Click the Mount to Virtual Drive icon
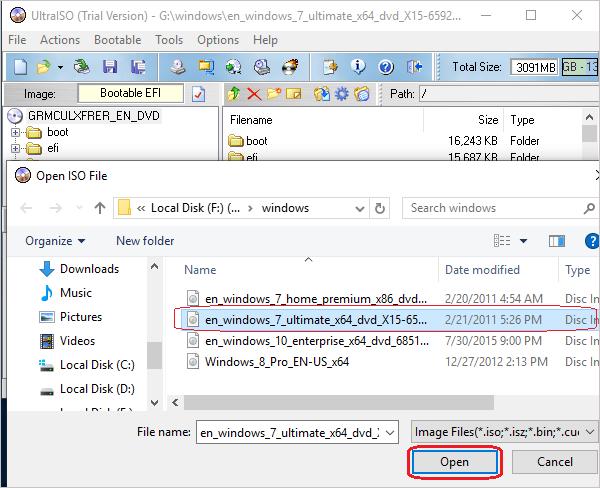 pos(262,67)
